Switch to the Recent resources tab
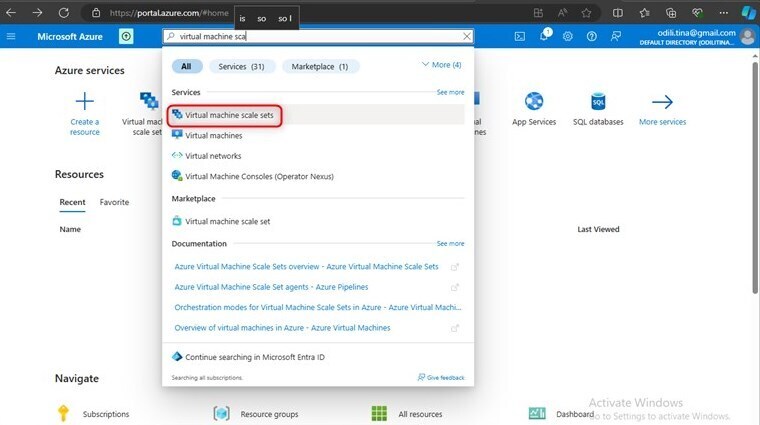The height and width of the screenshot is (425, 760). 72,202
